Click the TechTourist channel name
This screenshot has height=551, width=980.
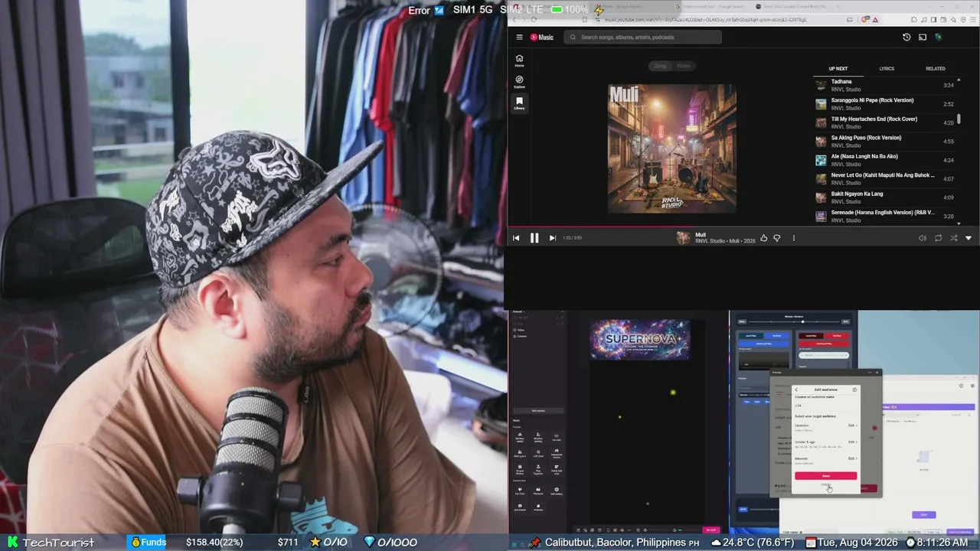pyautogui.click(x=58, y=542)
